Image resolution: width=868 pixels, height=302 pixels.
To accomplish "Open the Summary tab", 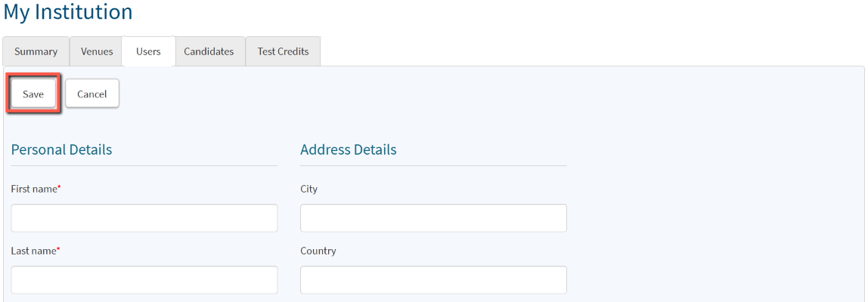I will click(36, 51).
